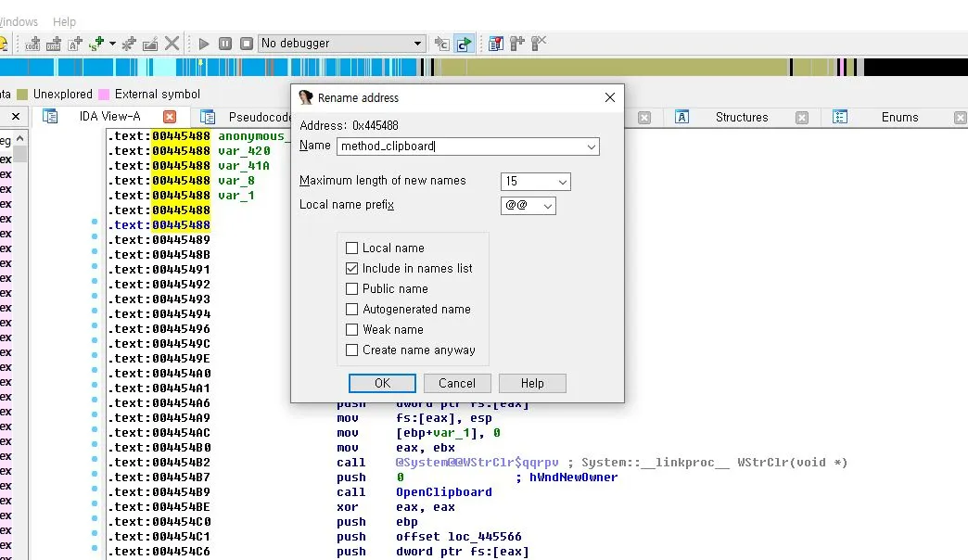
Task: Switch to the Enums tab
Action: [899, 117]
